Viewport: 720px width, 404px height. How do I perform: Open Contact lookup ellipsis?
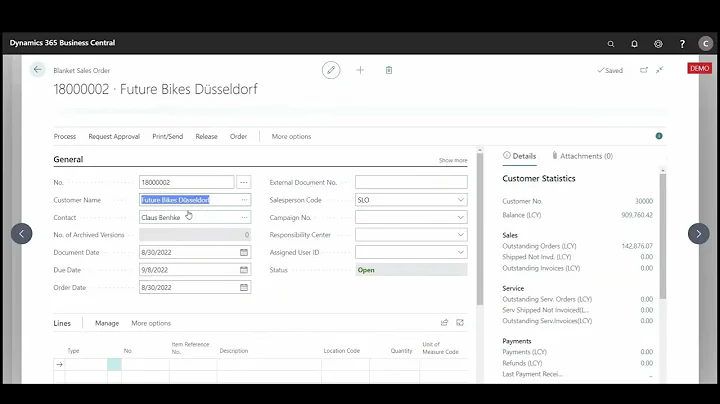244,217
